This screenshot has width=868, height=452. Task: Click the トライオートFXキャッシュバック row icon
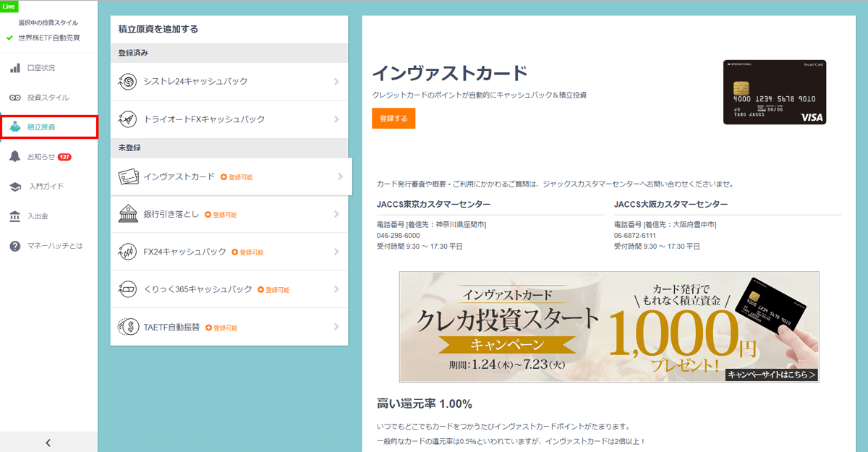(x=128, y=119)
